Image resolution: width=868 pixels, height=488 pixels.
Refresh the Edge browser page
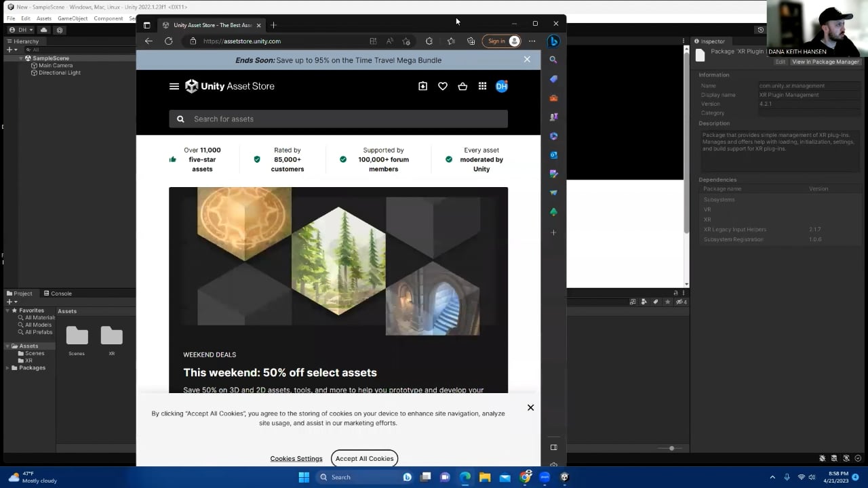point(168,41)
